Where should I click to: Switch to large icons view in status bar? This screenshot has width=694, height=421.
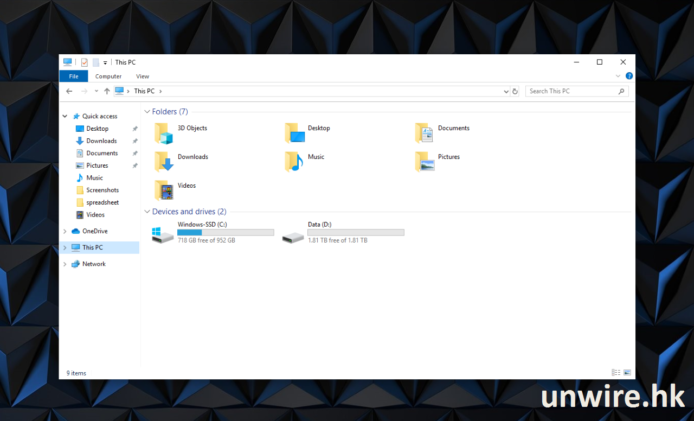coord(626,372)
